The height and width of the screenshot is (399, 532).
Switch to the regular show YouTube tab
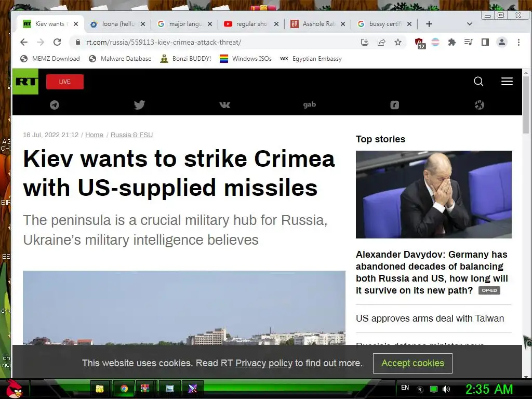(251, 24)
